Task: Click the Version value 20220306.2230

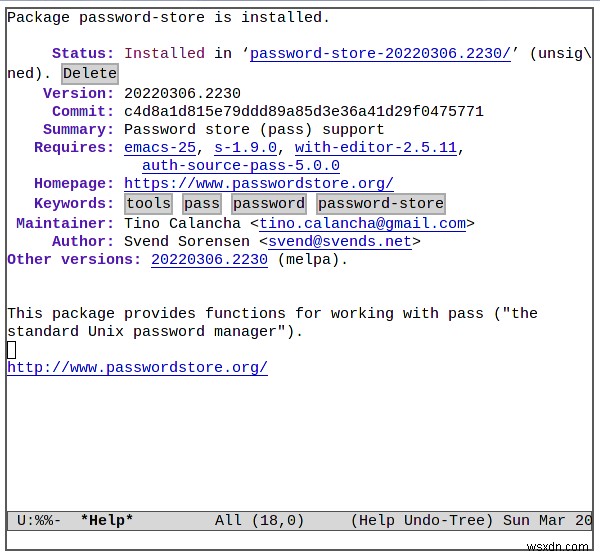Action: [x=183, y=93]
